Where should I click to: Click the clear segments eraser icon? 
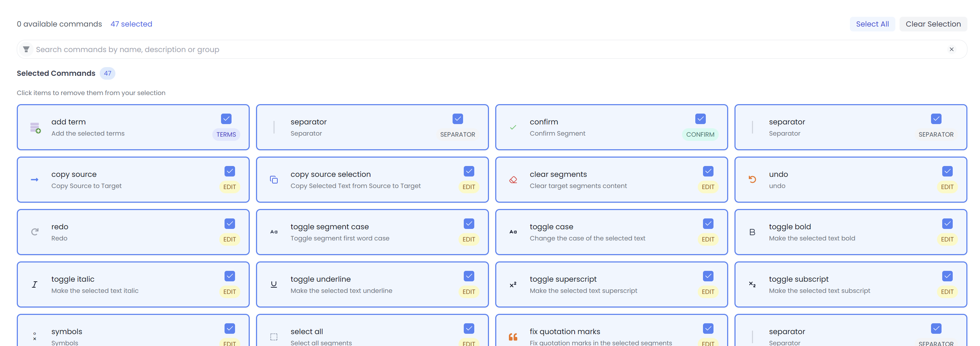pyautogui.click(x=513, y=179)
